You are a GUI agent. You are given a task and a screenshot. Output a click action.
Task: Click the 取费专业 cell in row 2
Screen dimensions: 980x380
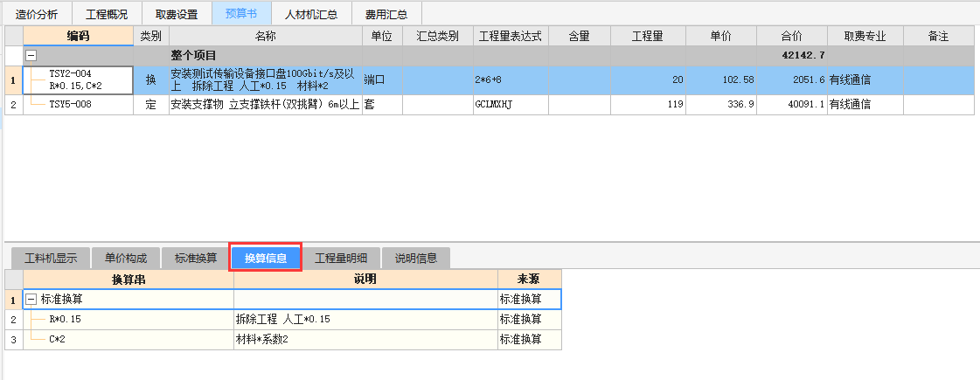pos(865,105)
